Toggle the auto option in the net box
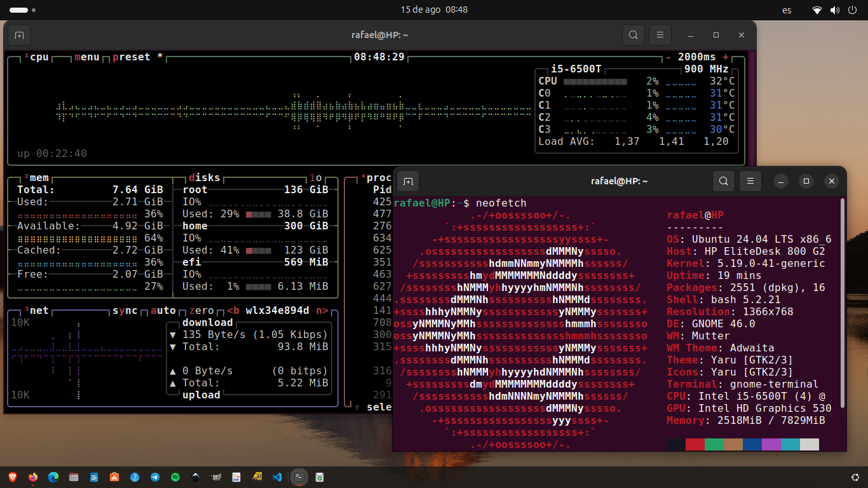Viewport: 868px width, 488px height. point(163,311)
